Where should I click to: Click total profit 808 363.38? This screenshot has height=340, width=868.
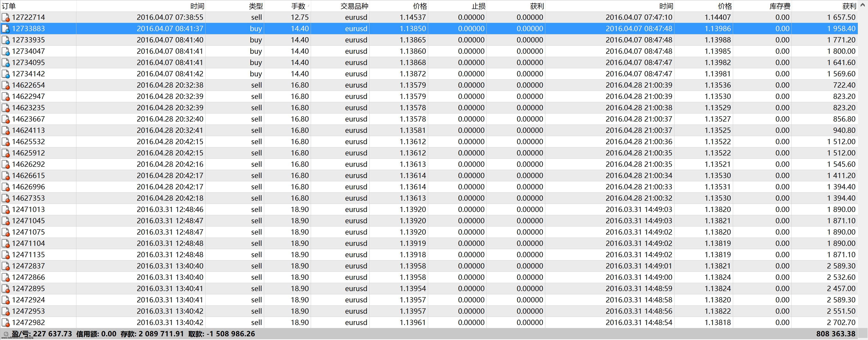click(x=836, y=334)
